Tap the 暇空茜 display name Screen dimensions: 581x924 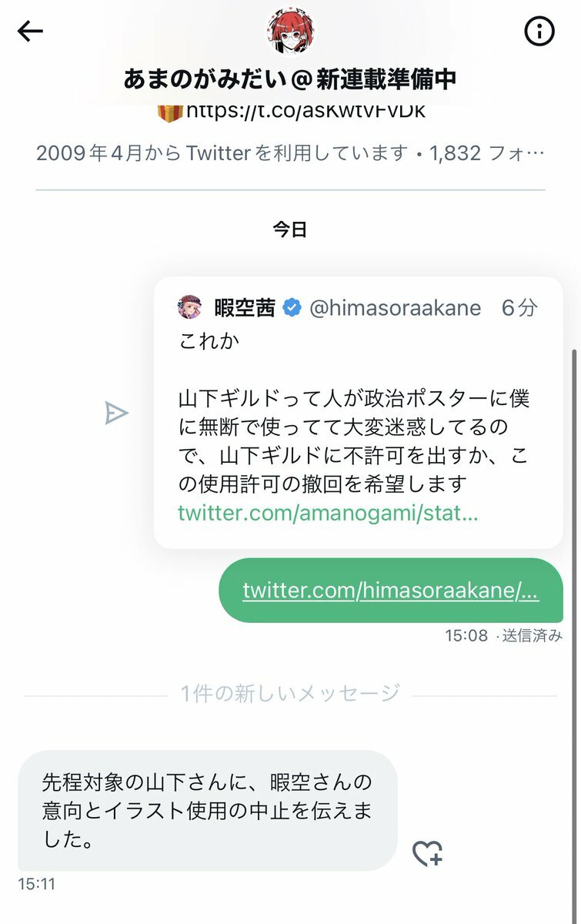click(x=244, y=309)
